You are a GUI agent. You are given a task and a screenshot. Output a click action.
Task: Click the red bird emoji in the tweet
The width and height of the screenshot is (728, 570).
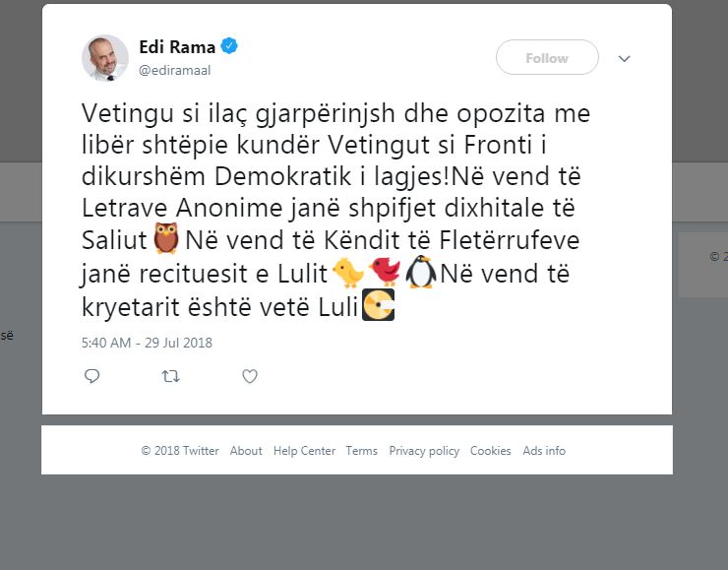pyautogui.click(x=385, y=272)
